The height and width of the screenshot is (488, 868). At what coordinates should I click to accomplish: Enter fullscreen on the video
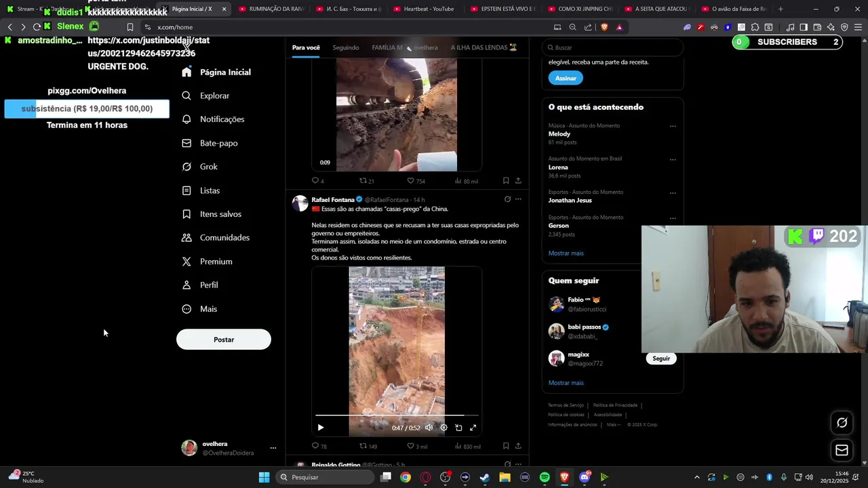pyautogui.click(x=473, y=428)
